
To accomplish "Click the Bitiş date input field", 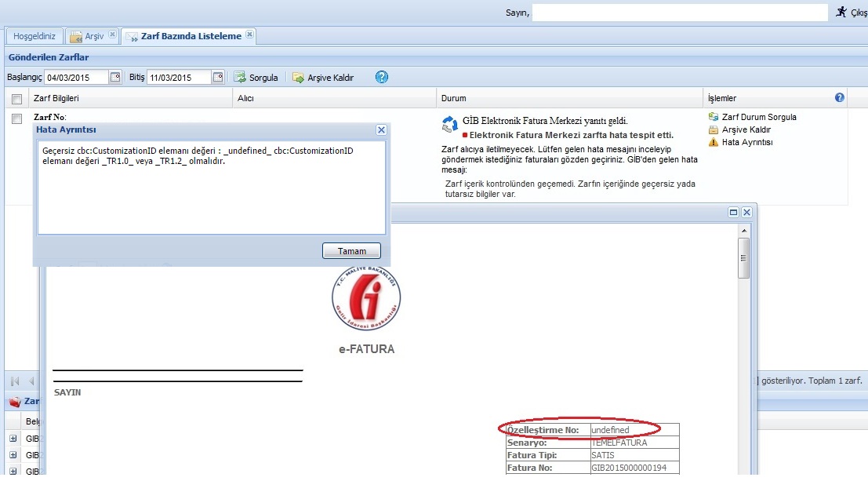I will [179, 78].
